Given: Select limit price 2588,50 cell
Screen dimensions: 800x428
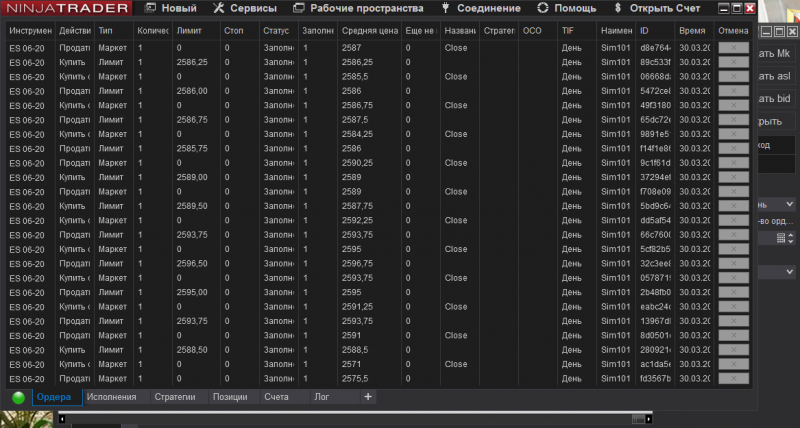Looking at the screenshot, I should pyautogui.click(x=196, y=350).
